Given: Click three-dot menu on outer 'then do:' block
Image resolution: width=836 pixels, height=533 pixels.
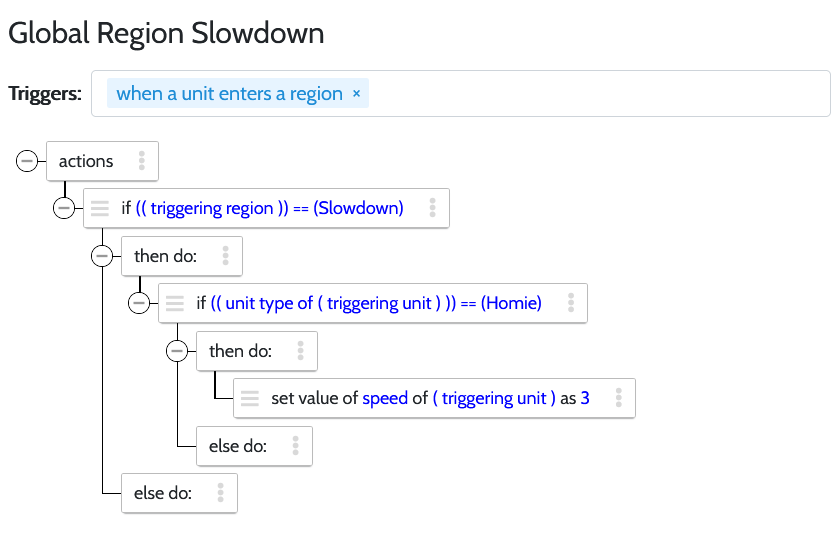Looking at the screenshot, I should tap(226, 256).
